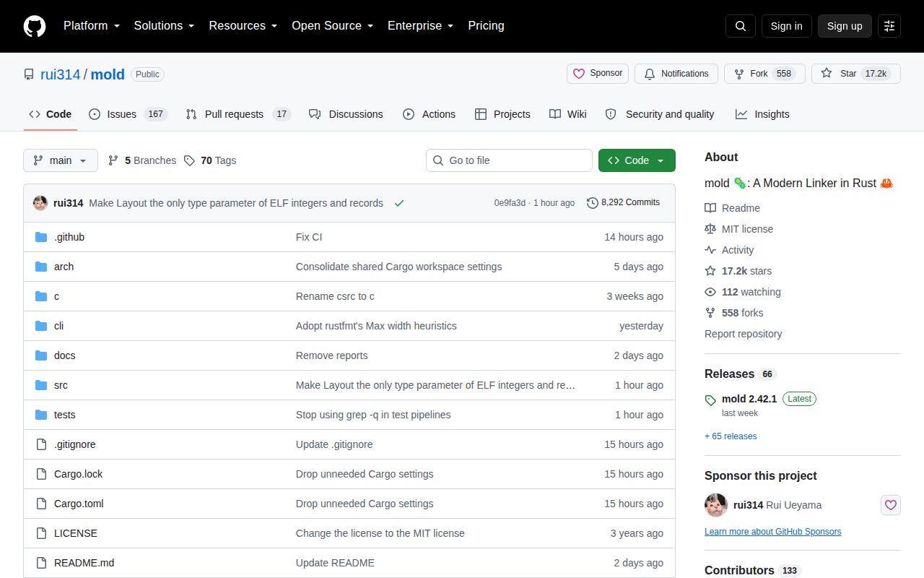
Task: Switch to the Pull requests tab
Action: (x=237, y=114)
